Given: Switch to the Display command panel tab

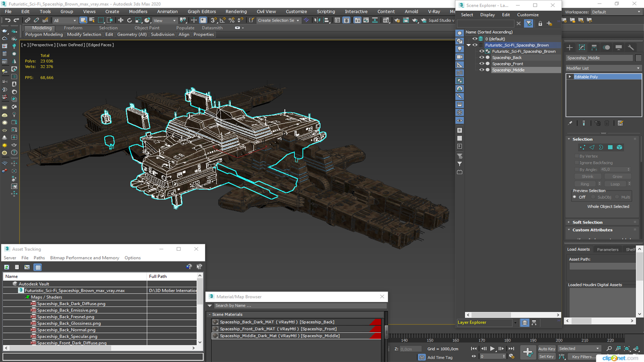Looking at the screenshot, I should (619, 48).
